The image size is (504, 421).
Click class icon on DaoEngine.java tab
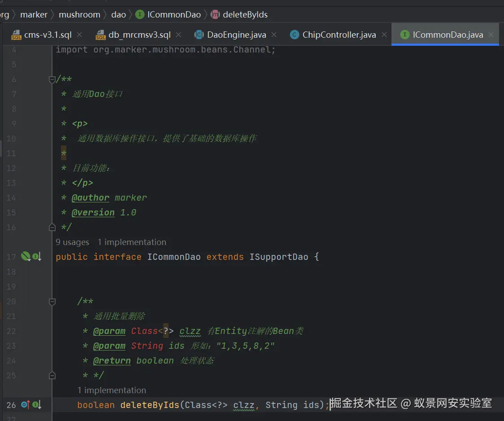pyautogui.click(x=199, y=35)
